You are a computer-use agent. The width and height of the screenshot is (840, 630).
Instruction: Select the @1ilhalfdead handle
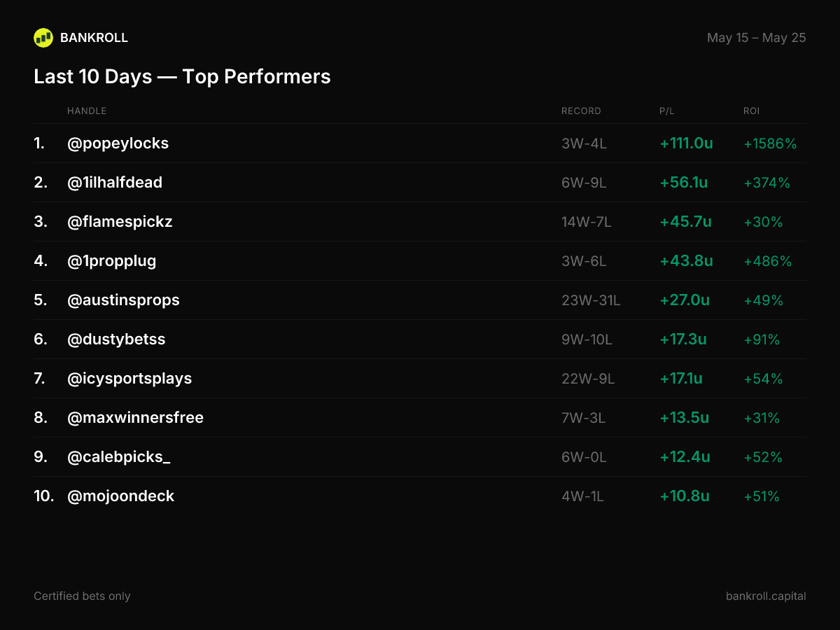pos(115,183)
